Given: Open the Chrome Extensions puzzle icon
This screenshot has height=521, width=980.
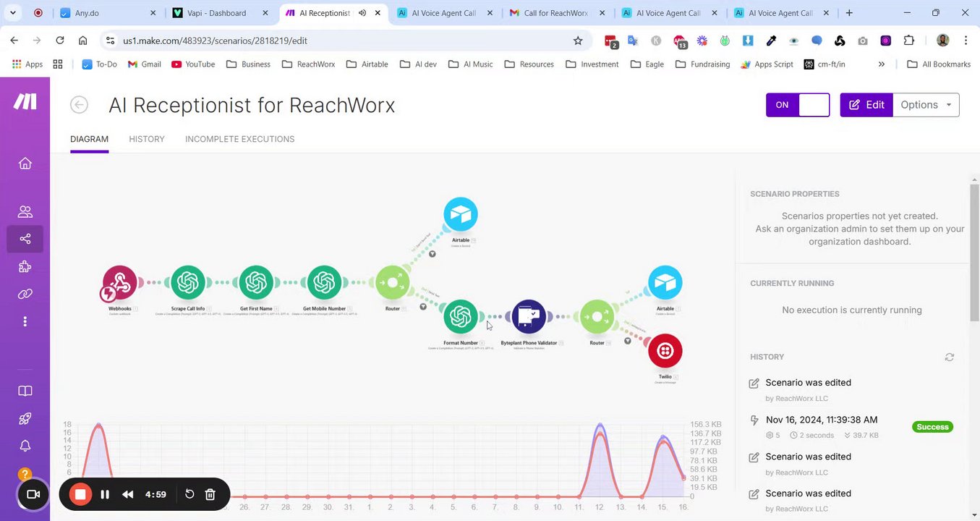Looking at the screenshot, I should 909,41.
